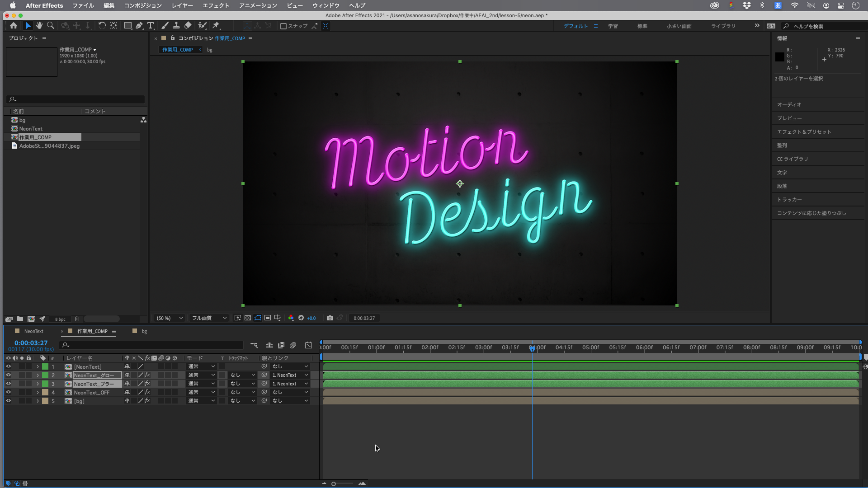Open the エフェクト menu
The image size is (868, 488).
point(216,5)
